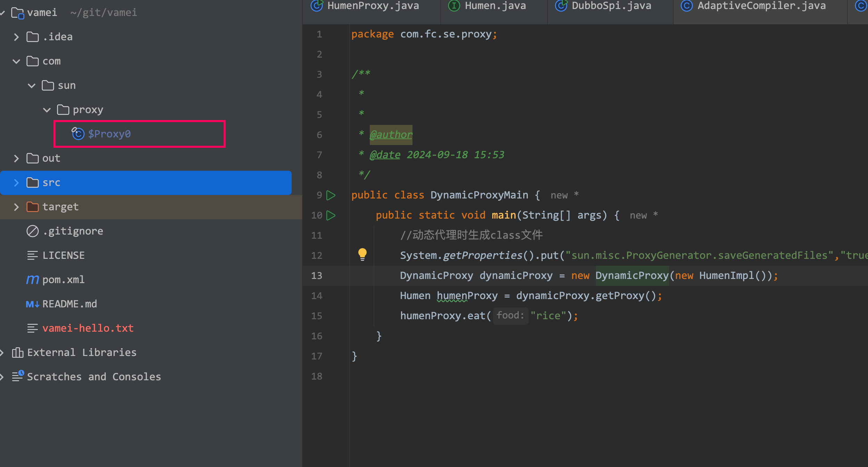Click the run gutter icon beside main method

tap(331, 215)
